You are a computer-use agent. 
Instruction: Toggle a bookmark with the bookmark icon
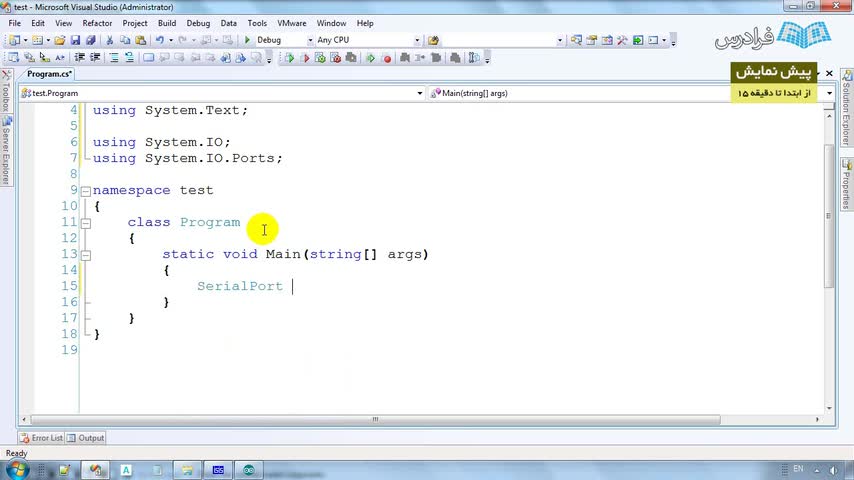[x=148, y=58]
